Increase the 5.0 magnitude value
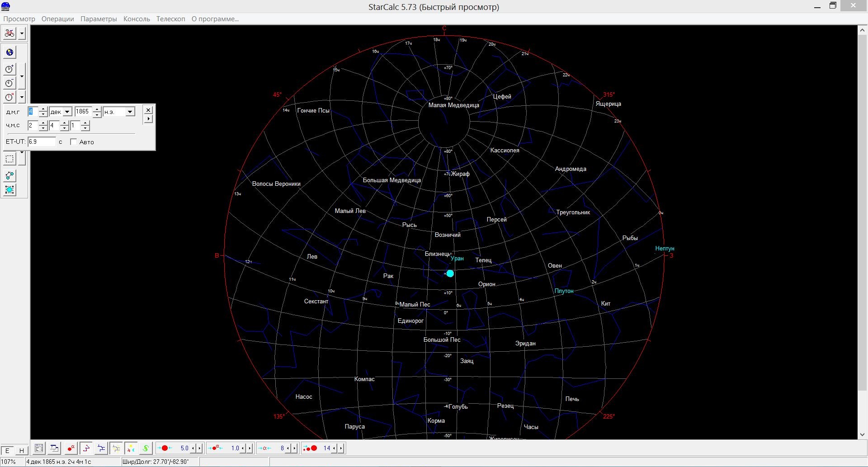Image resolution: width=868 pixels, height=467 pixels. coord(199,448)
